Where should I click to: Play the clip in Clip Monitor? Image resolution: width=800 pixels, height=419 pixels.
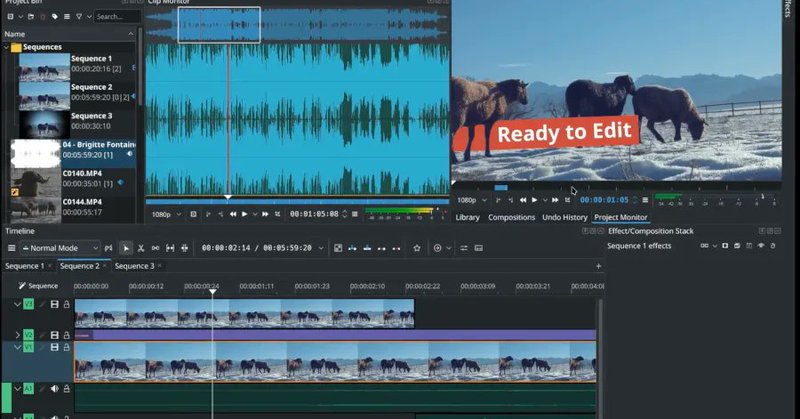tap(244, 214)
